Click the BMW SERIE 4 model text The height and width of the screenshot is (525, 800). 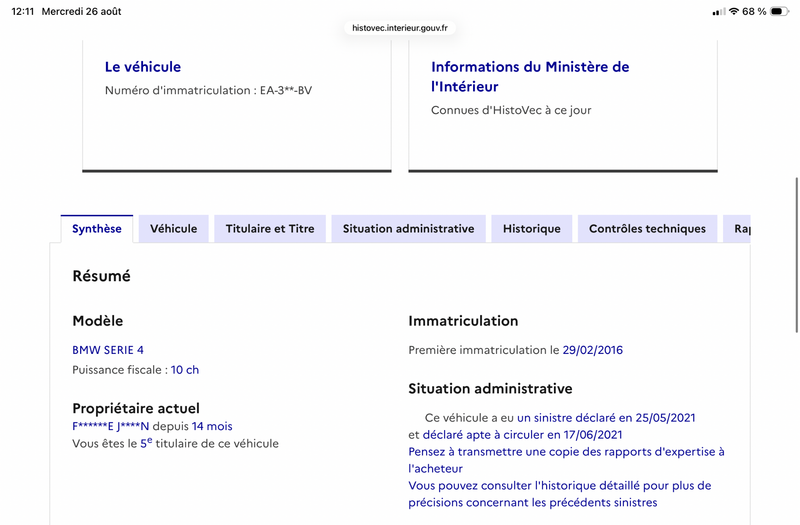click(108, 350)
